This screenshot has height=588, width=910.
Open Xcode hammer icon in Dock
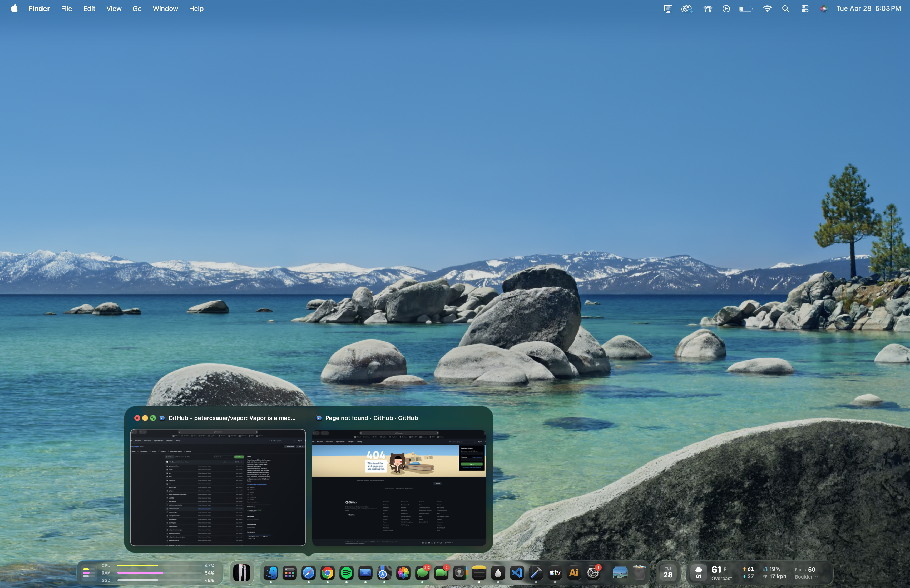point(536,573)
